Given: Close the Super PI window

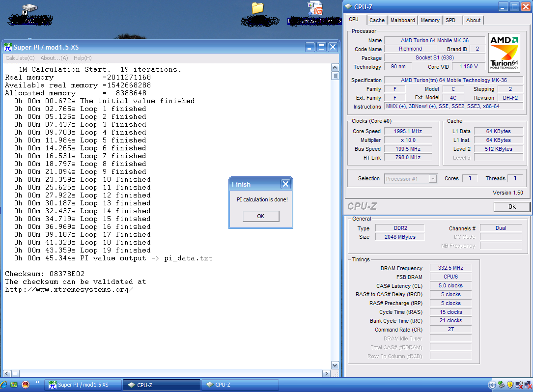Looking at the screenshot, I should click(x=333, y=47).
